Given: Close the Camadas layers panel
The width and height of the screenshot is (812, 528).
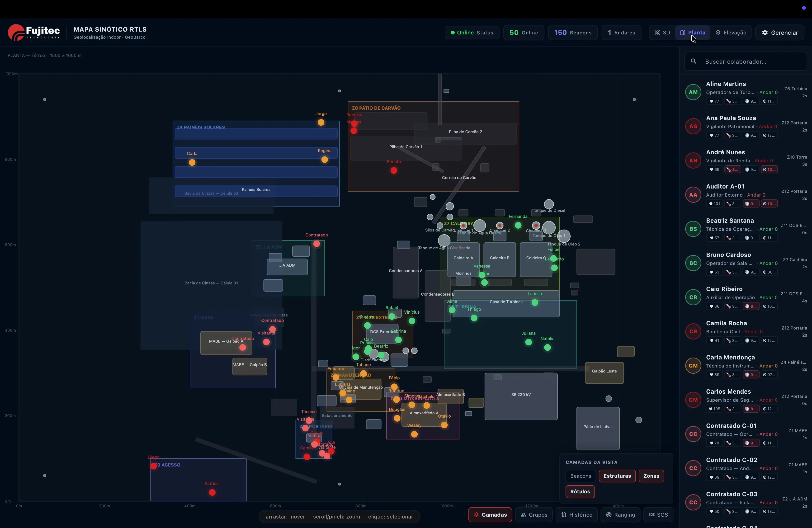Looking at the screenshot, I should click(x=490, y=515).
